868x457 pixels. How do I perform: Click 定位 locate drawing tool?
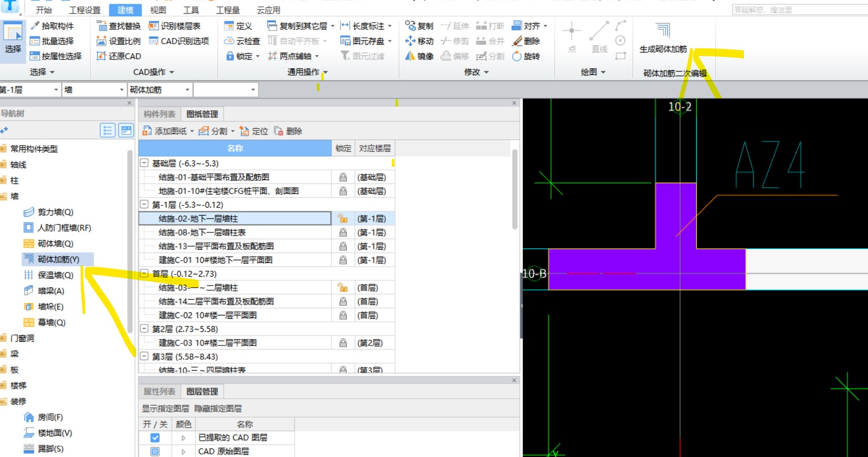[x=254, y=131]
